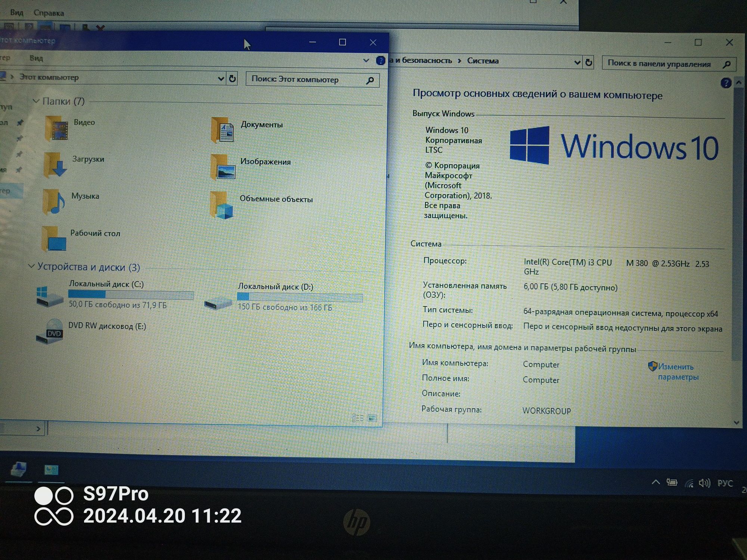The image size is (747, 560).
Task: Refresh the Система control panel window
Action: 589,63
